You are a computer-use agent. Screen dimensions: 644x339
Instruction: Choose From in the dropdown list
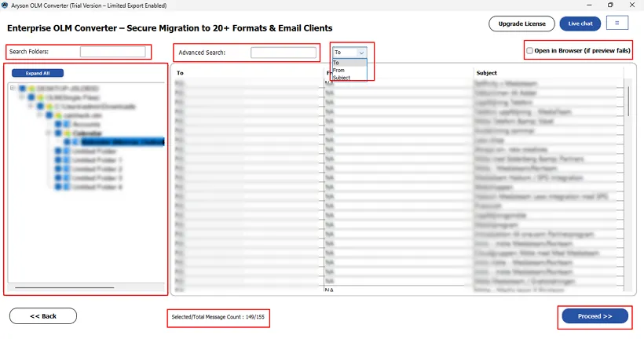[x=339, y=71]
